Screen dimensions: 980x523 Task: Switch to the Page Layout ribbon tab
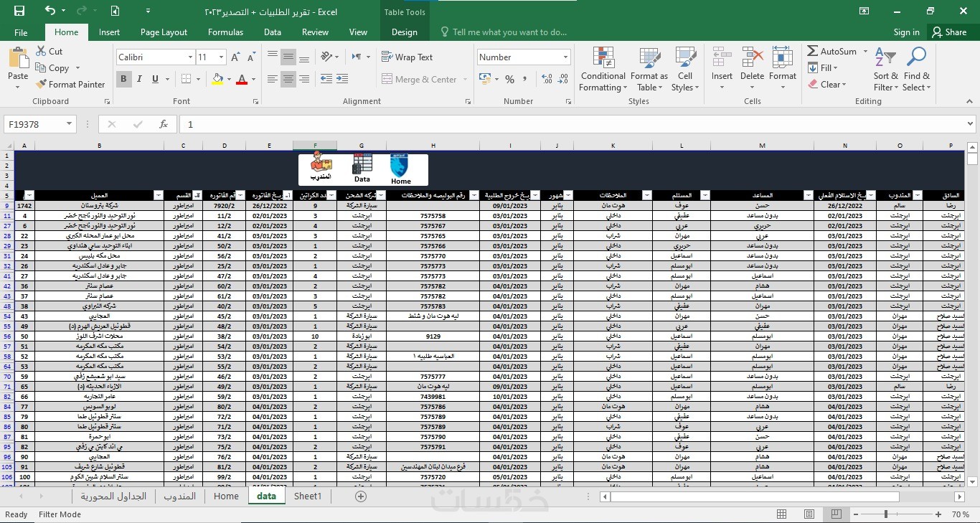(164, 32)
